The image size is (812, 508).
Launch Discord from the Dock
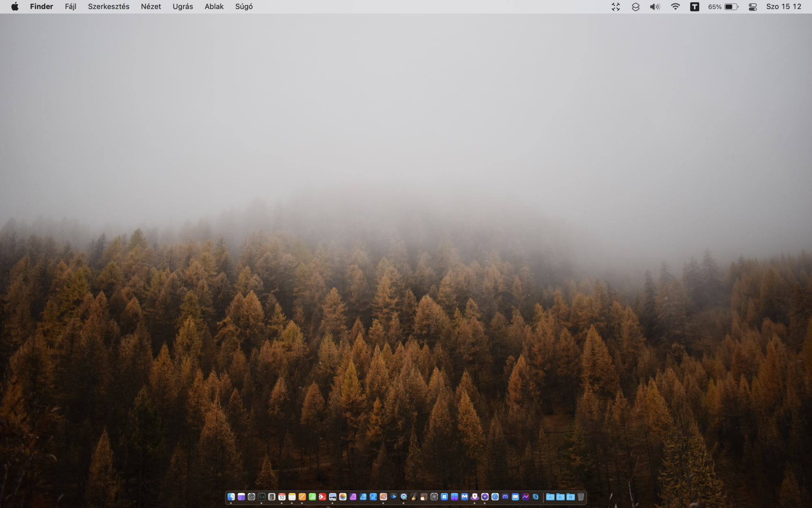click(x=505, y=497)
